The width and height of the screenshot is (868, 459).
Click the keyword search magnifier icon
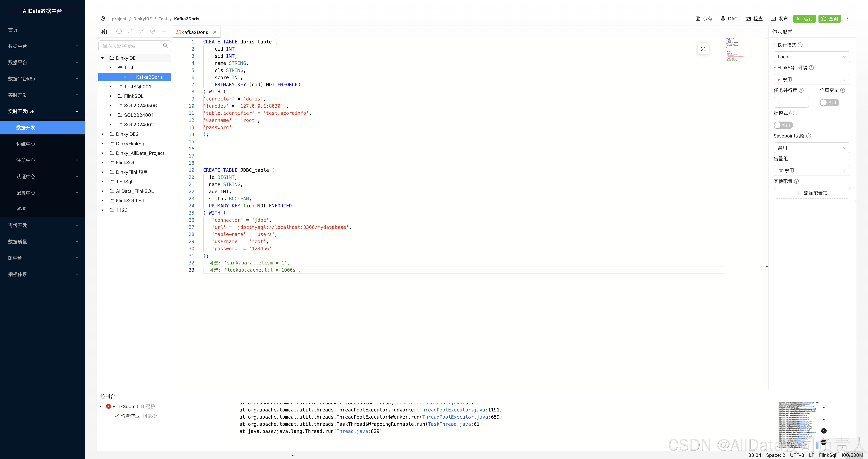click(166, 46)
